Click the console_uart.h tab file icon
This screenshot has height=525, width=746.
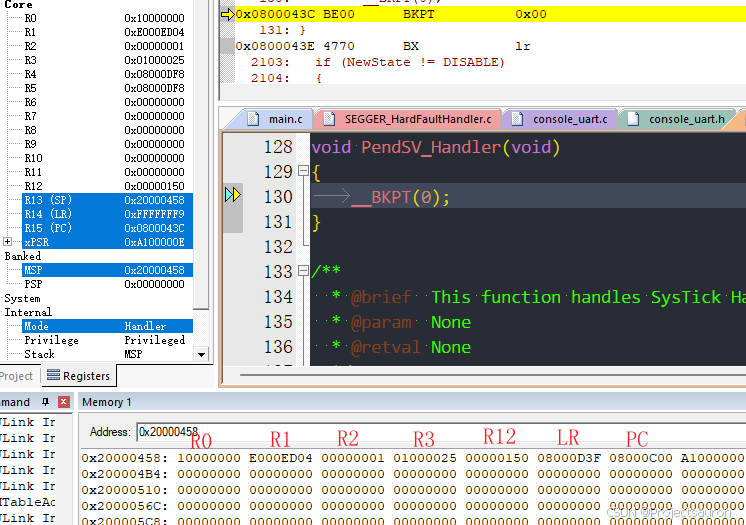(634, 119)
